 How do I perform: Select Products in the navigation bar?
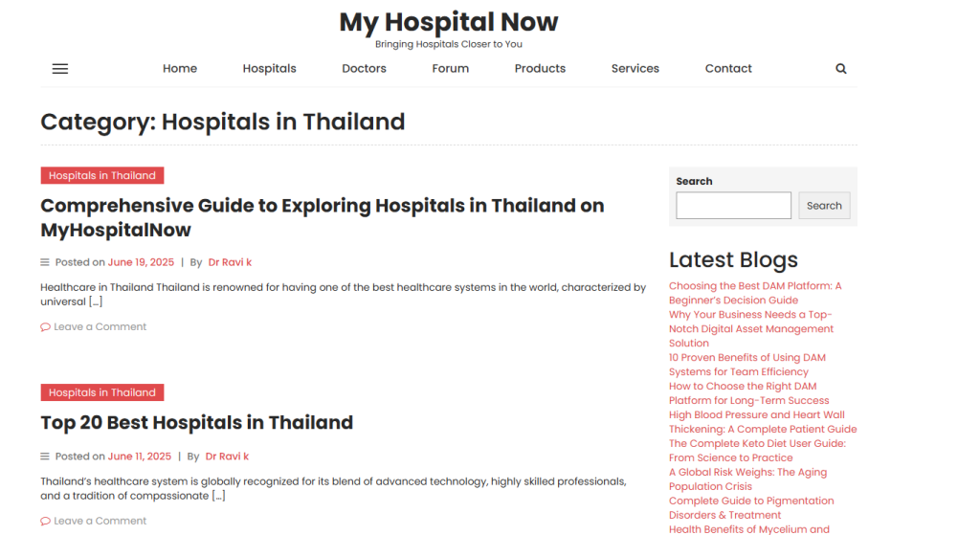pos(540,69)
